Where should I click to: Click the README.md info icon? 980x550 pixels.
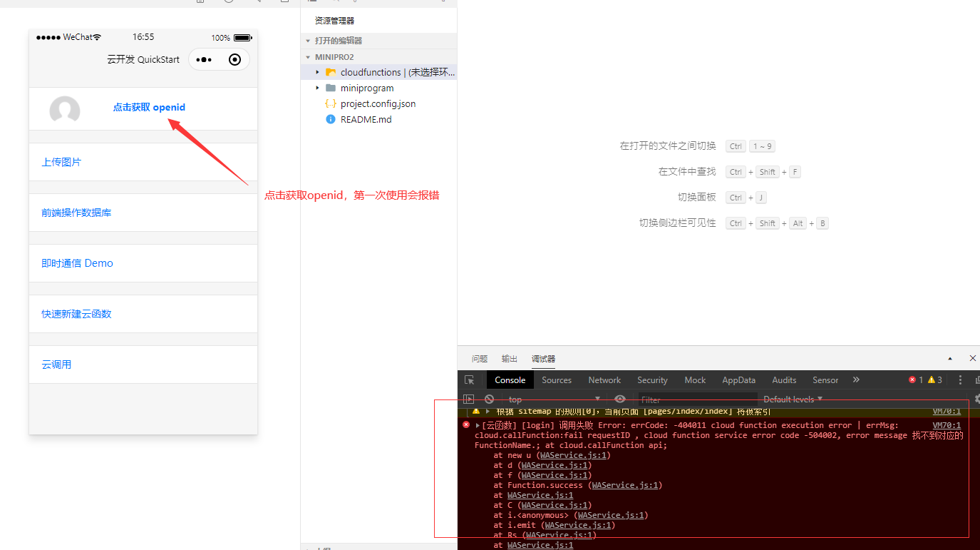331,119
